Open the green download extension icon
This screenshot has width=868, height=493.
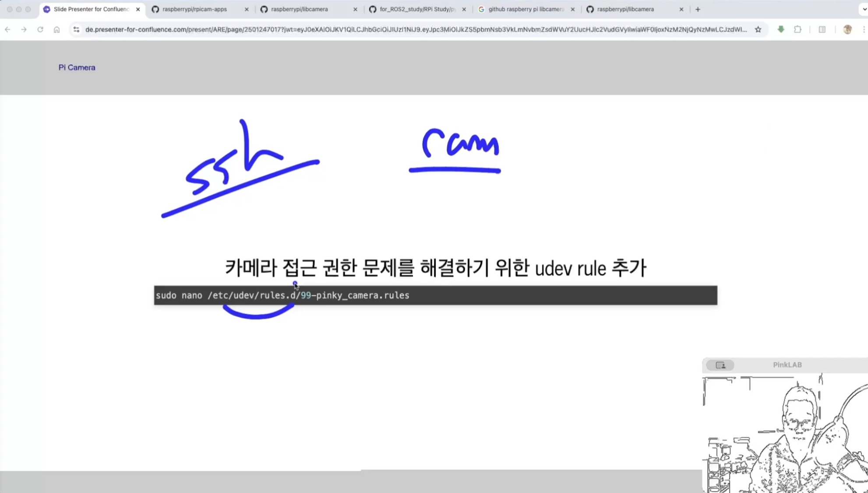pyautogui.click(x=781, y=29)
